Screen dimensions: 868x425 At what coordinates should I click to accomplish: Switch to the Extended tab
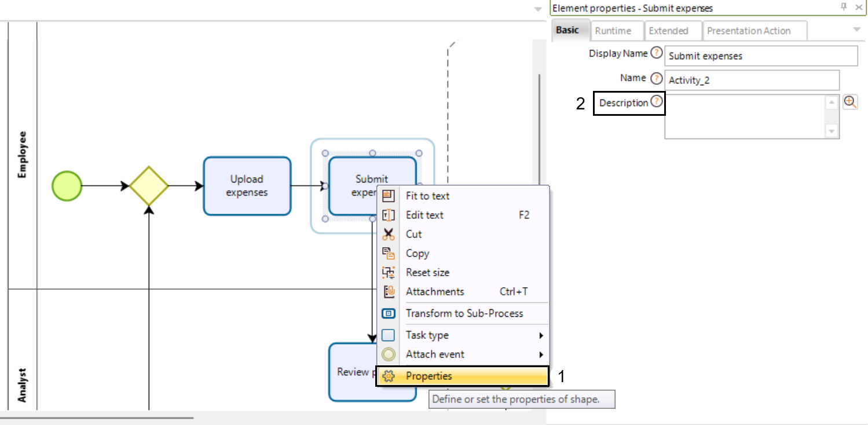673,31
